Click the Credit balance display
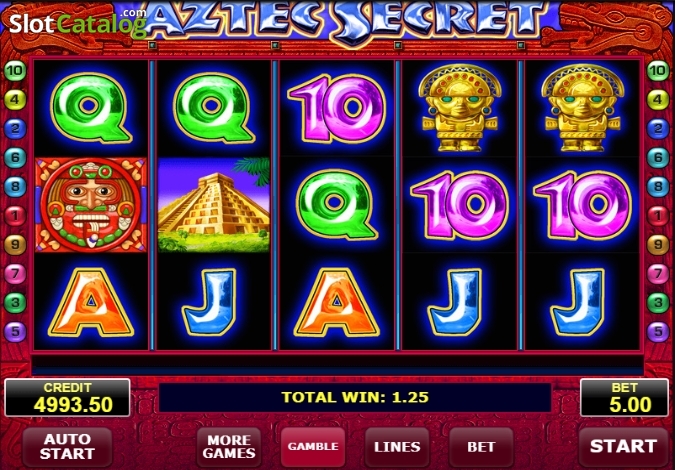675x470 pixels. click(x=67, y=398)
